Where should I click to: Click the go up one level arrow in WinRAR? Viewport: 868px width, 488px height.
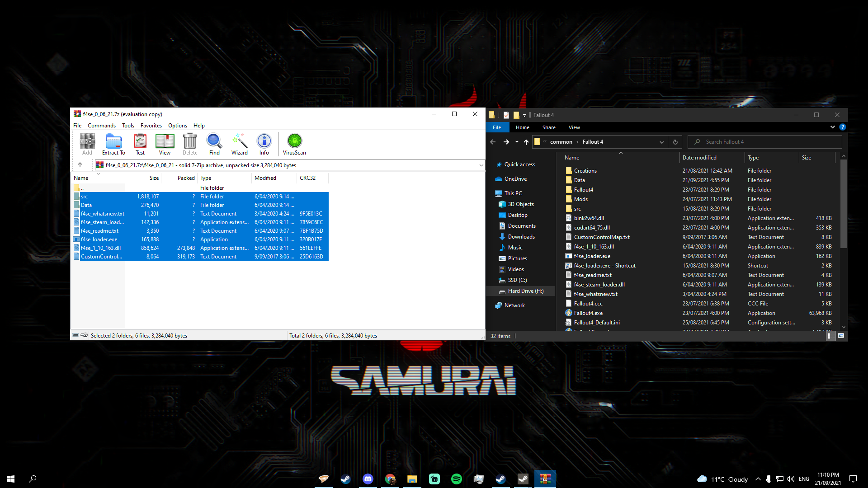(x=80, y=165)
